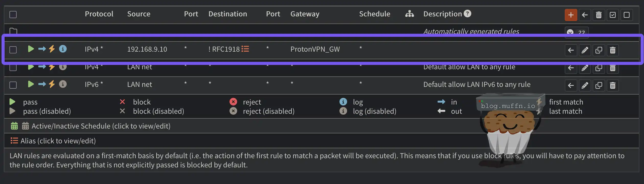644x184 pixels.
Task: Click the log info icon on the 192.168.9.10 rule
Action: click(x=63, y=49)
